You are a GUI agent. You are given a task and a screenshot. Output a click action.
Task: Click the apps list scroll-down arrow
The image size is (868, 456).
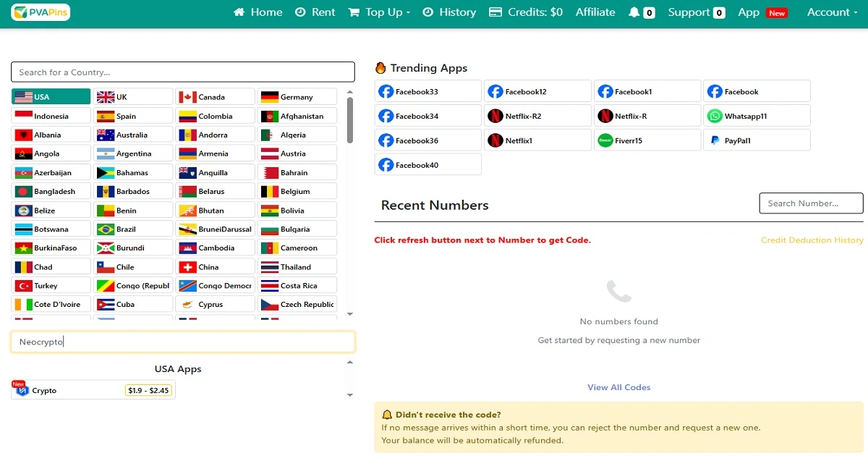(x=350, y=395)
